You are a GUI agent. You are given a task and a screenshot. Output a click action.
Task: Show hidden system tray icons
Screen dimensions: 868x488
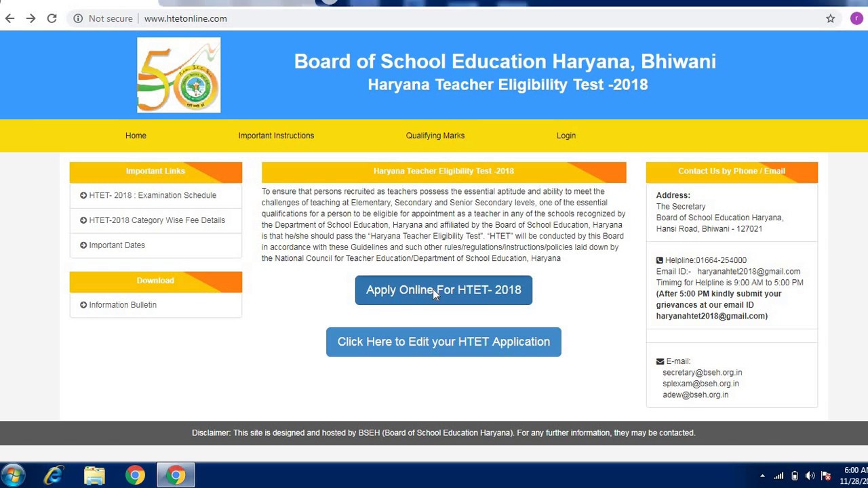[762, 476]
